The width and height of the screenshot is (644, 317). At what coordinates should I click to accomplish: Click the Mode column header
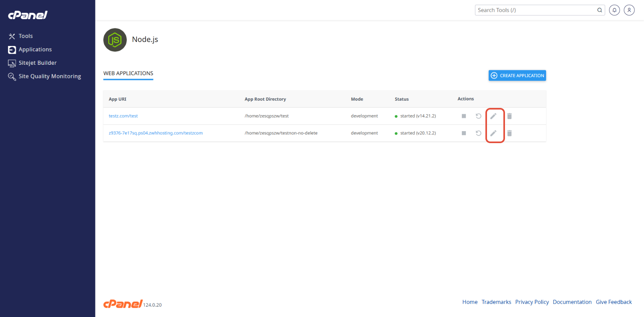tap(357, 99)
